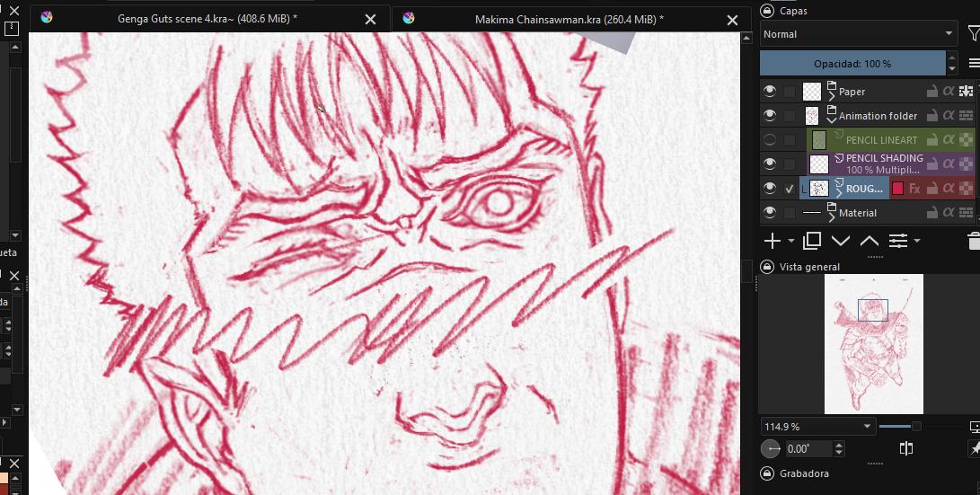The width and height of the screenshot is (980, 495).
Task: Check the Material layer selection checkbox
Action: (x=790, y=213)
